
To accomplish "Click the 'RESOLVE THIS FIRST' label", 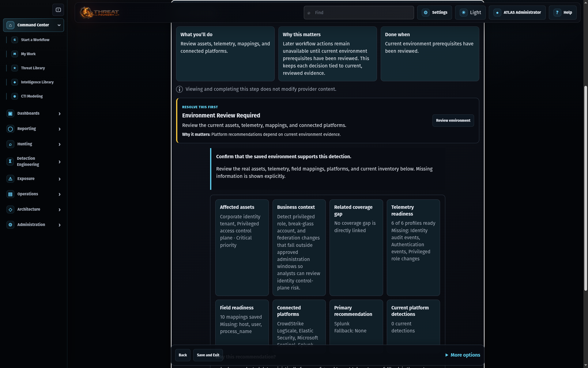I will pos(200,107).
